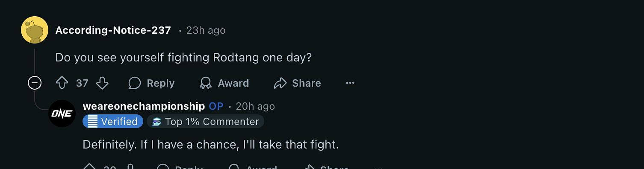
Task: Open the ONE Championship logo avatar
Action: 62,114
